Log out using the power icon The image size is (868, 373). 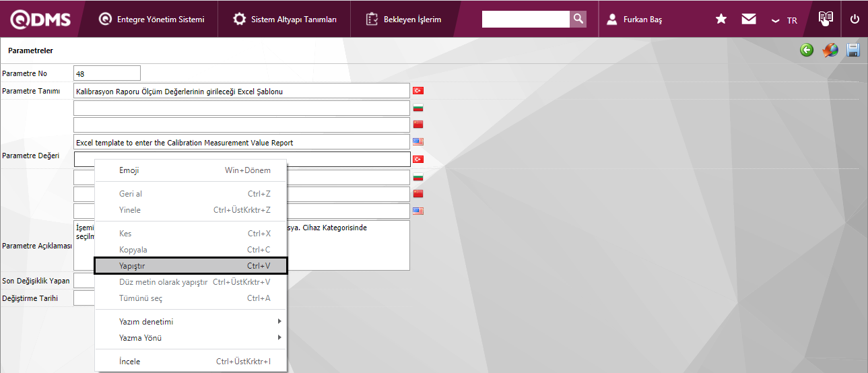coord(855,20)
